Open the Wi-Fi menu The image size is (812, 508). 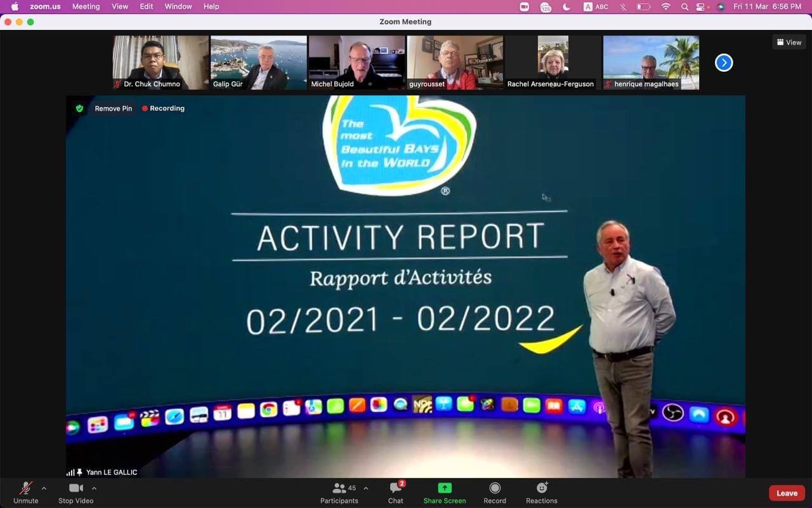point(665,6)
